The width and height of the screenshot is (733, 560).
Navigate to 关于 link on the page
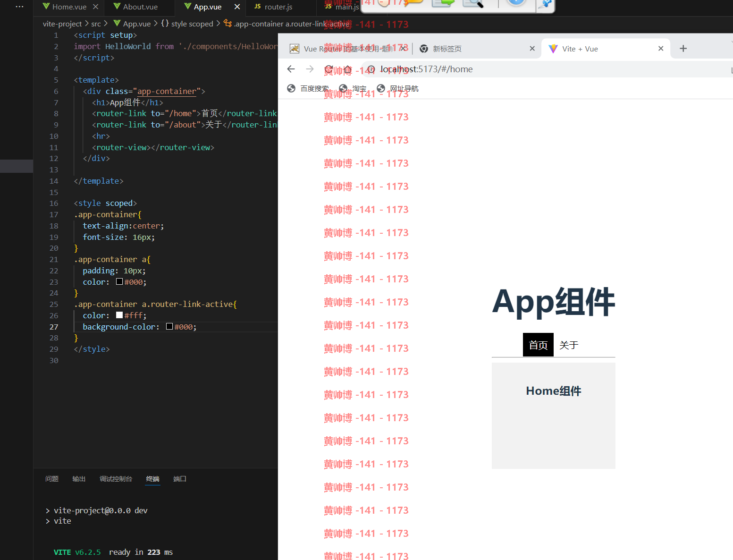pyautogui.click(x=569, y=345)
